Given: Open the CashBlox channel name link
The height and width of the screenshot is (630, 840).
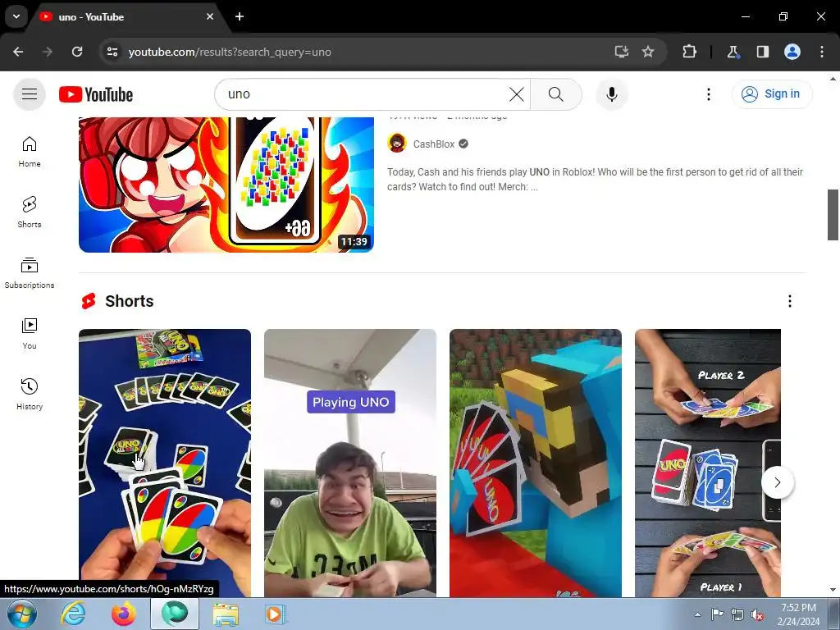Looking at the screenshot, I should point(433,144).
